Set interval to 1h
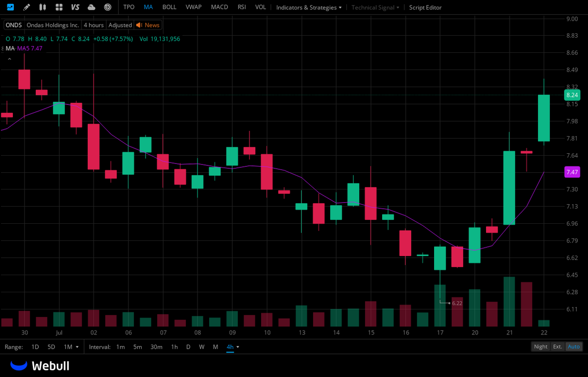 pyautogui.click(x=174, y=347)
